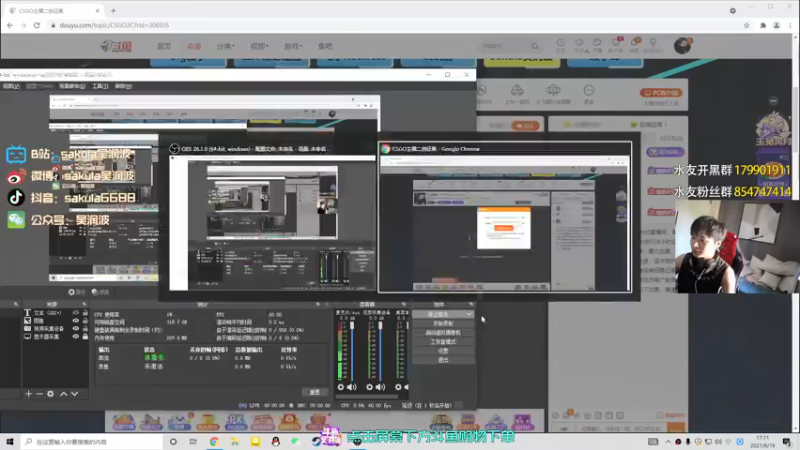This screenshot has width=800, height=450.
Task: Open a new Chrome tab
Action: (x=113, y=10)
